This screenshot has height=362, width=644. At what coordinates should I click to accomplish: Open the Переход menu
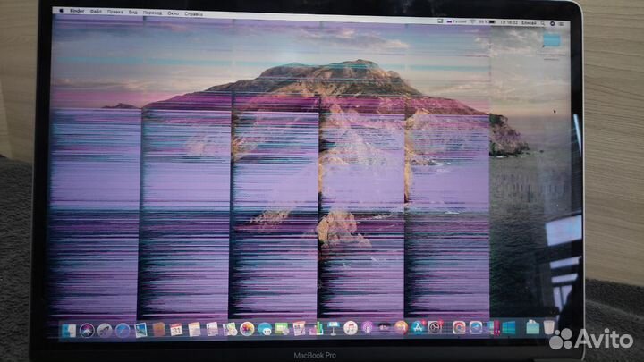[152, 13]
